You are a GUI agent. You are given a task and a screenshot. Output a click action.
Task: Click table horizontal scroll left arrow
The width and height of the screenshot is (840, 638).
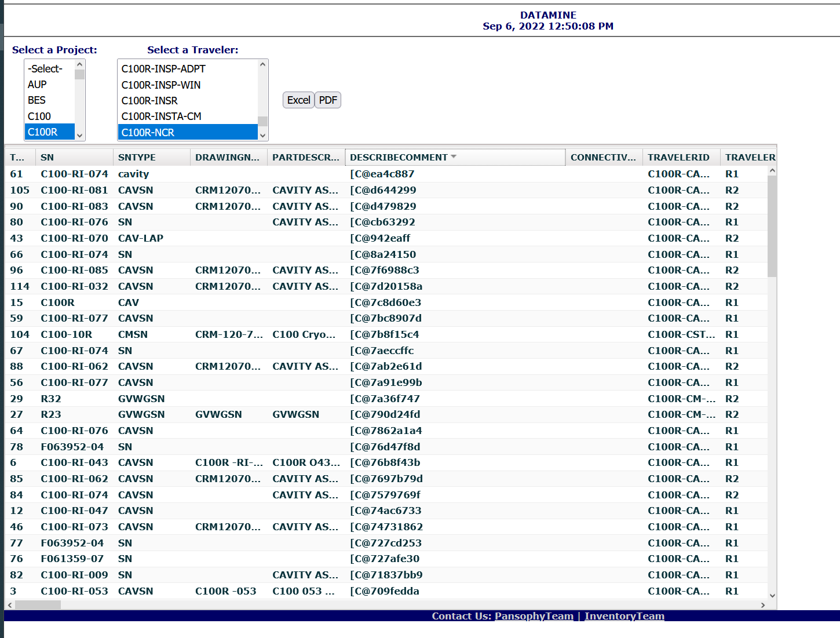tap(10, 605)
